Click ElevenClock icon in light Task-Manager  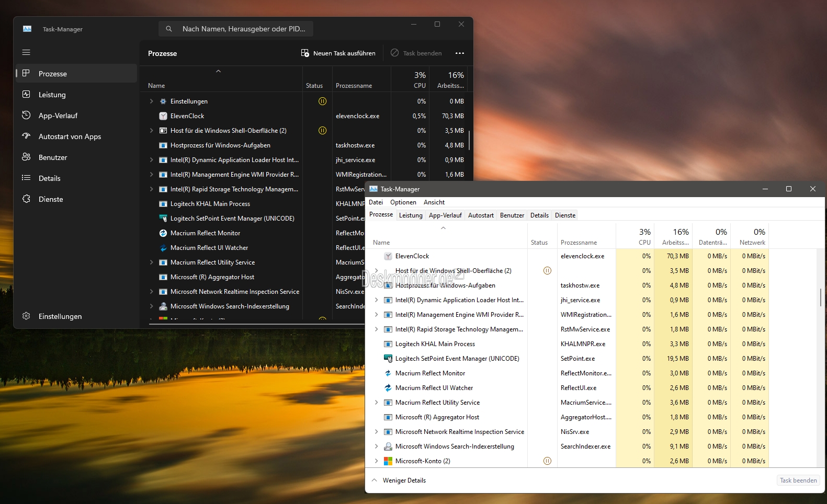pyautogui.click(x=388, y=256)
